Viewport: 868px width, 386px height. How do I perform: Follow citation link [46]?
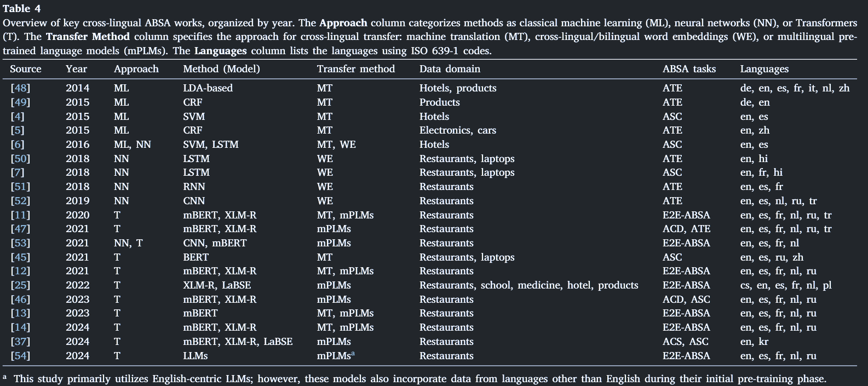(x=20, y=299)
